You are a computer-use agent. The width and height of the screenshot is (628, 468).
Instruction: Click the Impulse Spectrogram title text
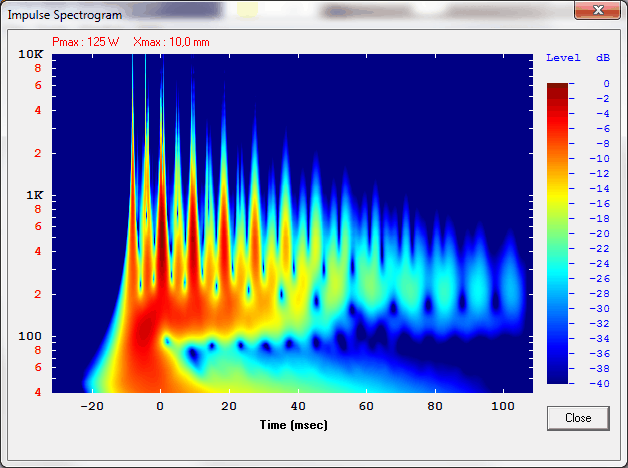pyautogui.click(x=65, y=15)
